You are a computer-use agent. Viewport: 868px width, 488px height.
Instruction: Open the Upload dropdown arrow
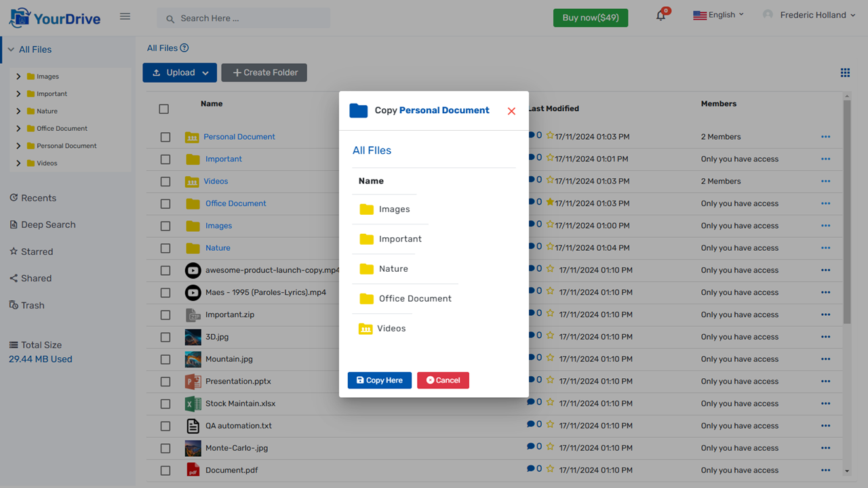205,72
